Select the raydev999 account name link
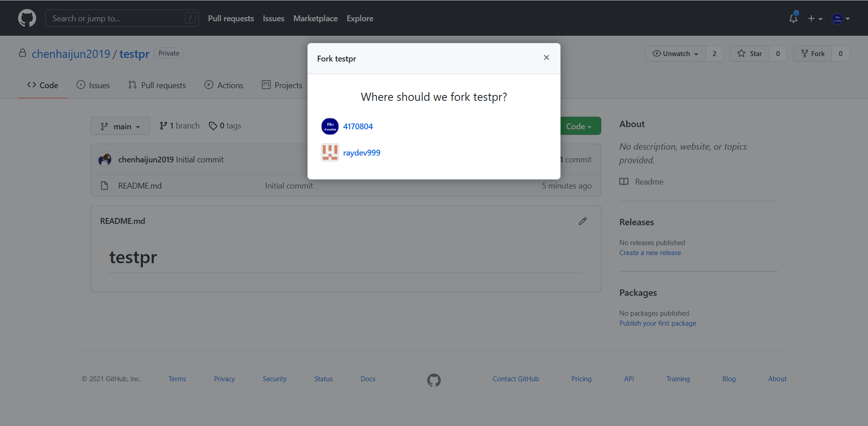 [362, 153]
